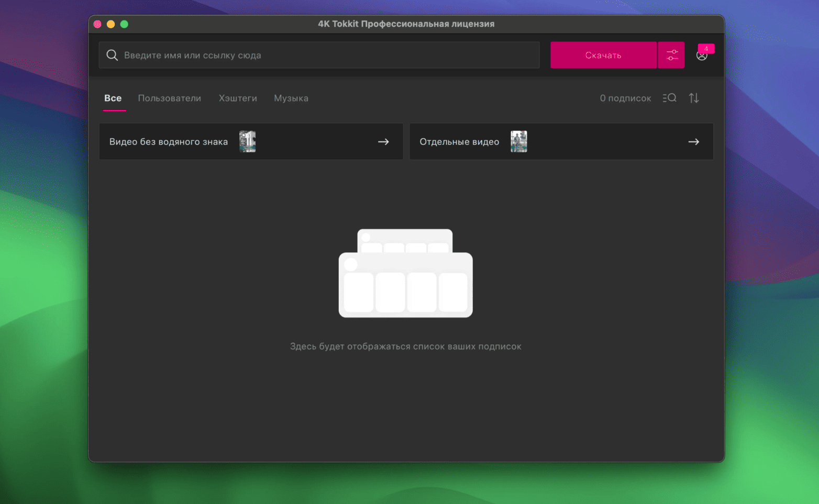This screenshot has width=819, height=504.
Task: Switch to the Все tab
Action: point(113,98)
